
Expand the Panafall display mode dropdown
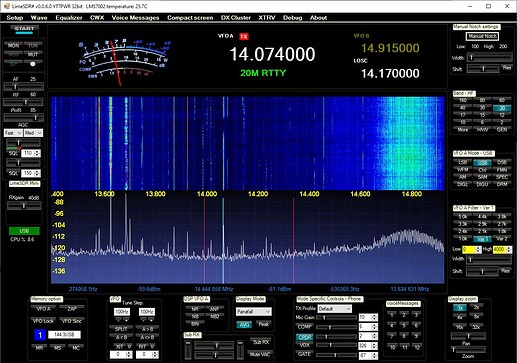coord(254,312)
